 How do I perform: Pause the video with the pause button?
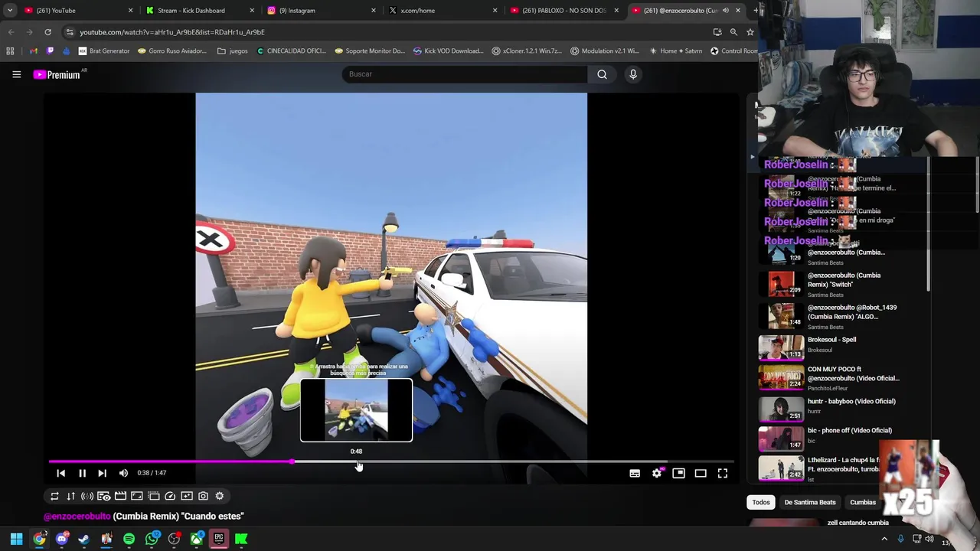point(82,473)
